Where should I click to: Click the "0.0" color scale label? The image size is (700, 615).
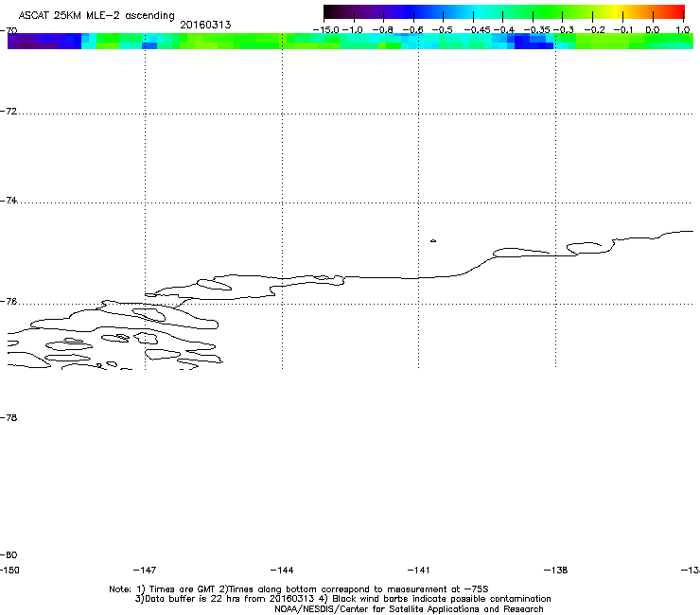tap(653, 30)
